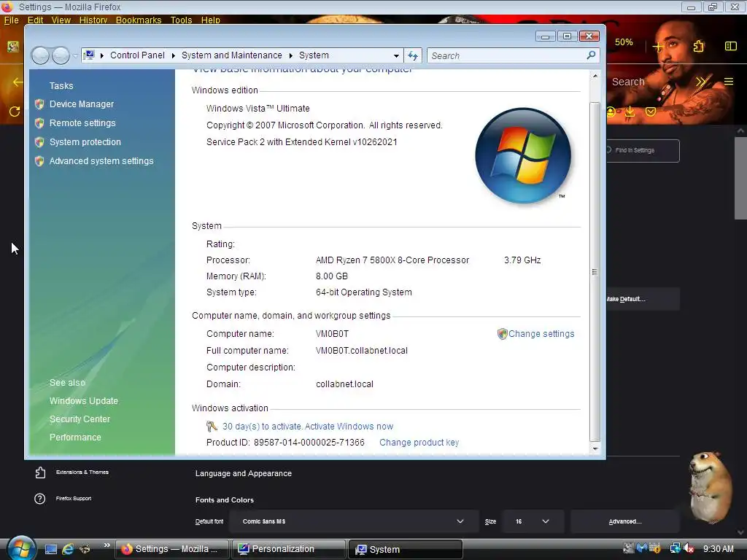Screen dimensions: 747x560
Task: Click inside the Control Panel Search field
Action: coord(507,55)
